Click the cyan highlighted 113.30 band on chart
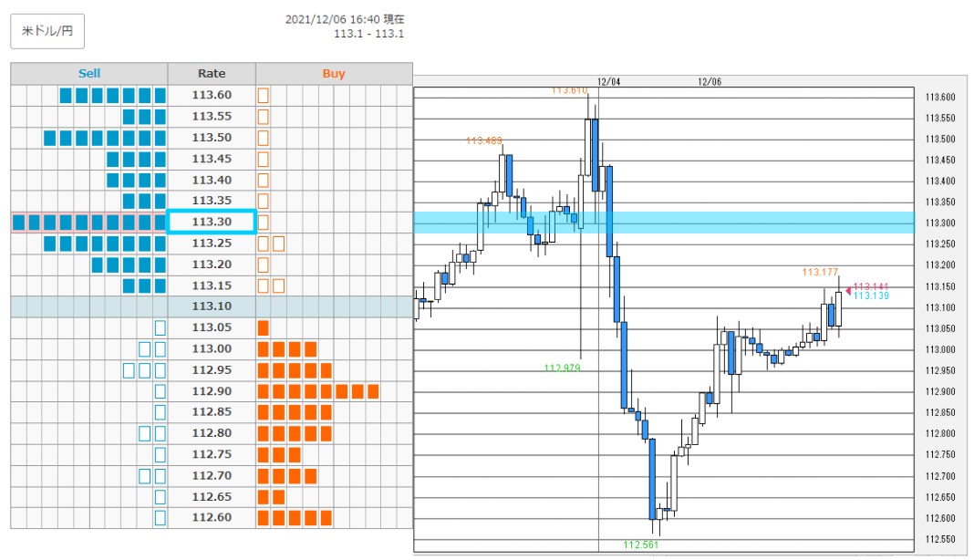Image resolution: width=974 pixels, height=560 pixels. (664, 223)
